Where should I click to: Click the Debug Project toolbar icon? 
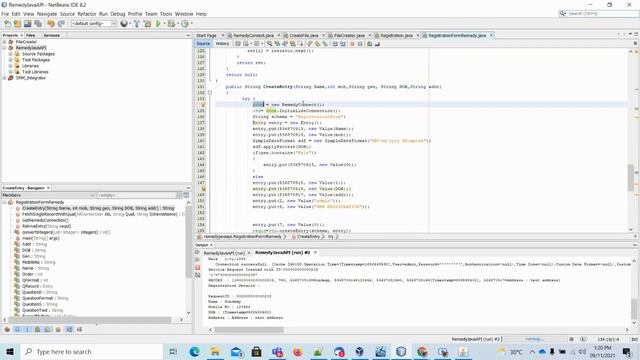click(171, 24)
